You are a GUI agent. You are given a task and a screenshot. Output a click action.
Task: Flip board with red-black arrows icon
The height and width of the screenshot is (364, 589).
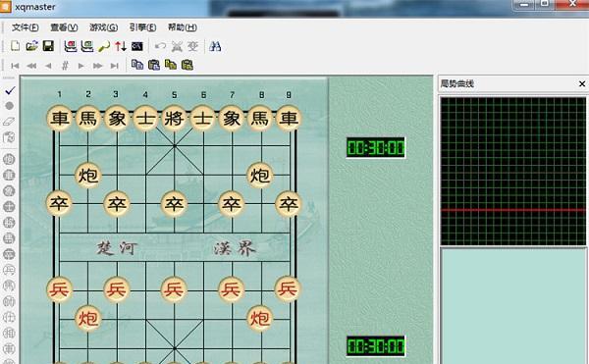pyautogui.click(x=121, y=46)
